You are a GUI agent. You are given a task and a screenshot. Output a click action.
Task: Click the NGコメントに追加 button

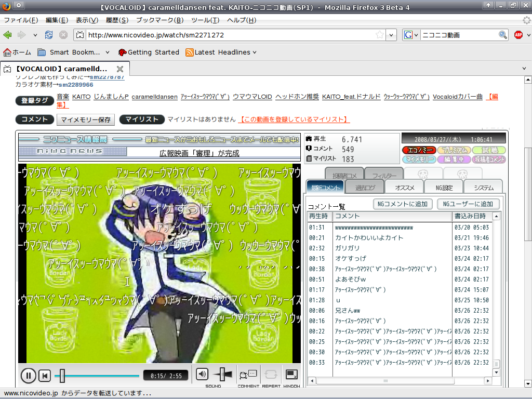point(403,204)
